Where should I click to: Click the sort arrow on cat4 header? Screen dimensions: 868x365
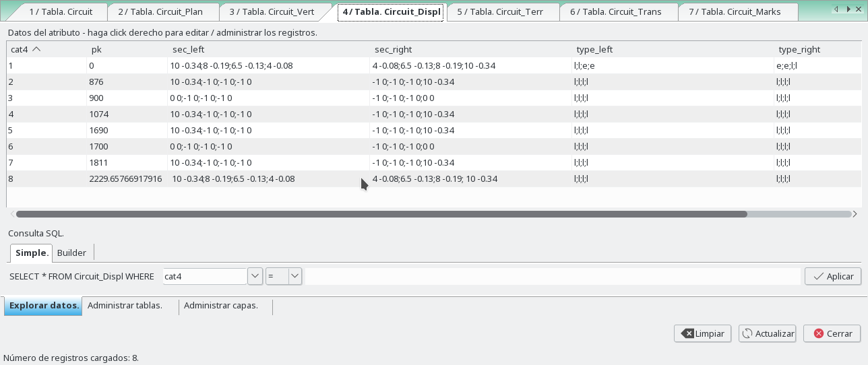[x=36, y=49]
